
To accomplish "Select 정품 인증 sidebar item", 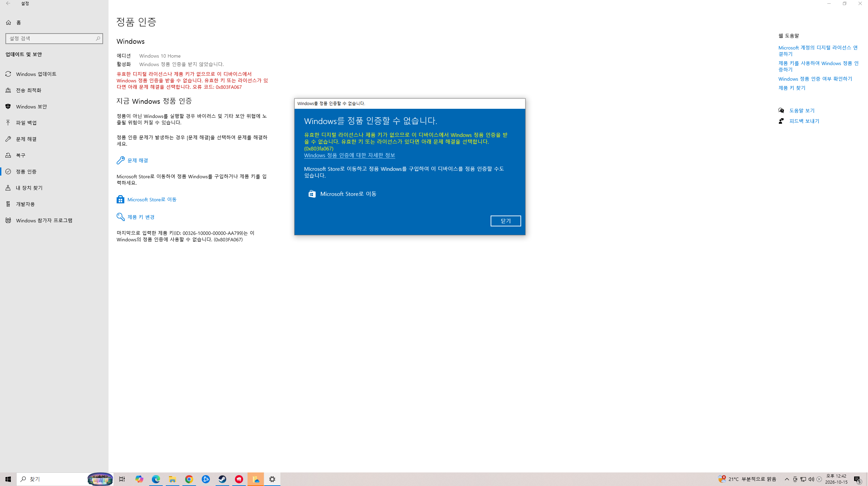I will 54,171.
